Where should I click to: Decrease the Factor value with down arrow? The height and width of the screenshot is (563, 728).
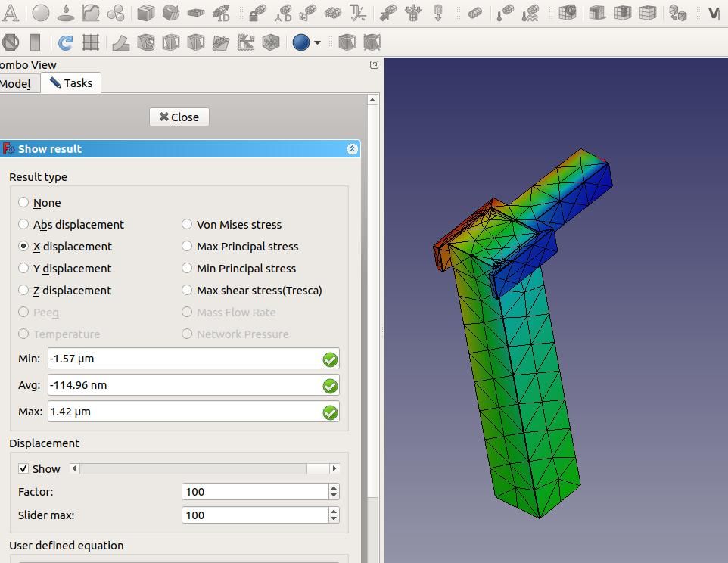point(334,495)
